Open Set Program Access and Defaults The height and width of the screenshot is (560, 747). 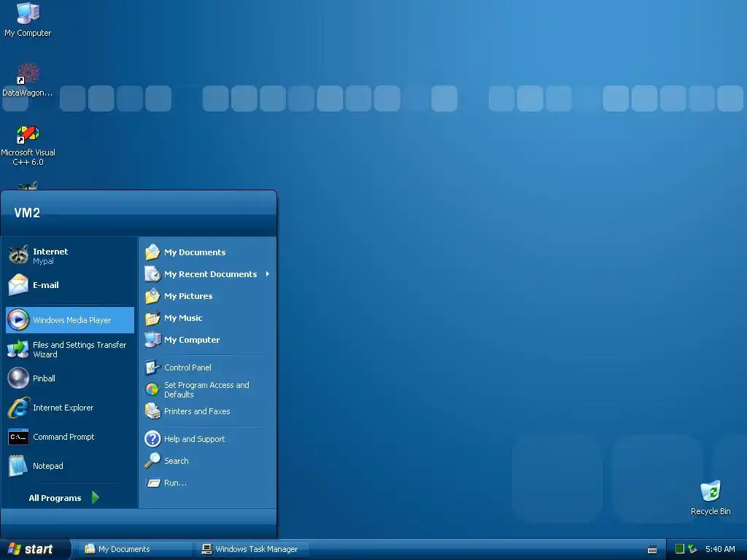(208, 389)
